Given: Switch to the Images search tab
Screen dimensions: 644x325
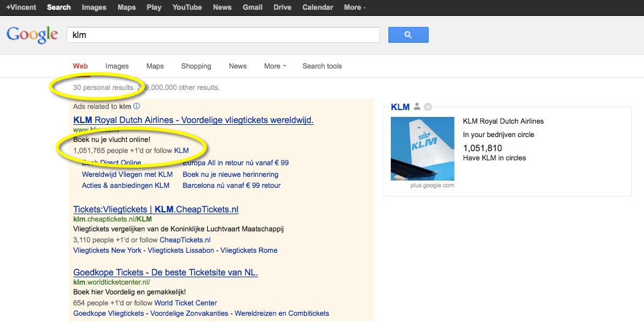Looking at the screenshot, I should [117, 66].
